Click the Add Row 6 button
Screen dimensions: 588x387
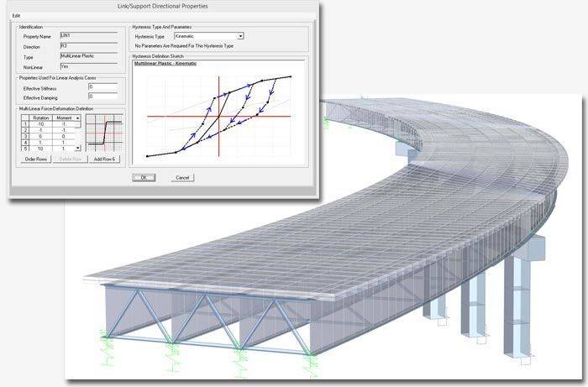tap(104, 160)
